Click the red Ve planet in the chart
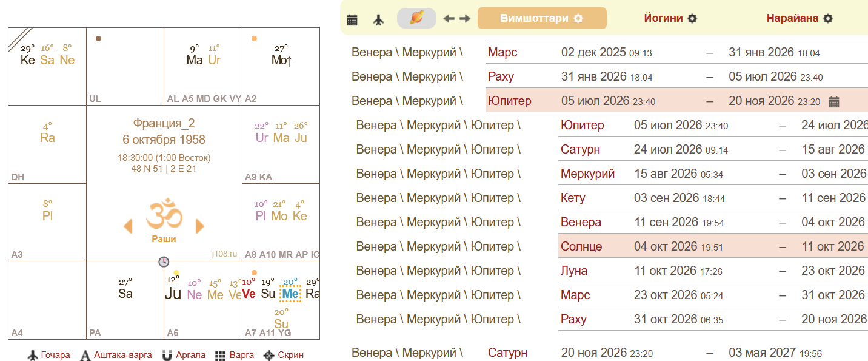Image resolution: width=868 pixels, height=361 pixels. click(249, 294)
